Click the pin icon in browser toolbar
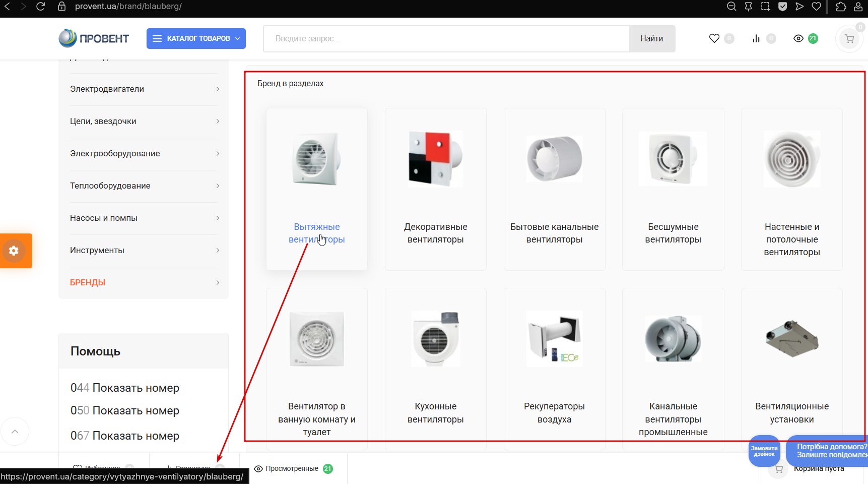The image size is (868, 484). (x=749, y=7)
